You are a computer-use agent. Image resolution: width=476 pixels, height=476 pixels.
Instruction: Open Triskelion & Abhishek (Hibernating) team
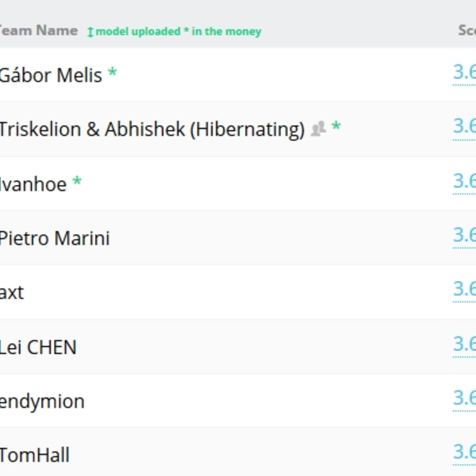pyautogui.click(x=152, y=129)
